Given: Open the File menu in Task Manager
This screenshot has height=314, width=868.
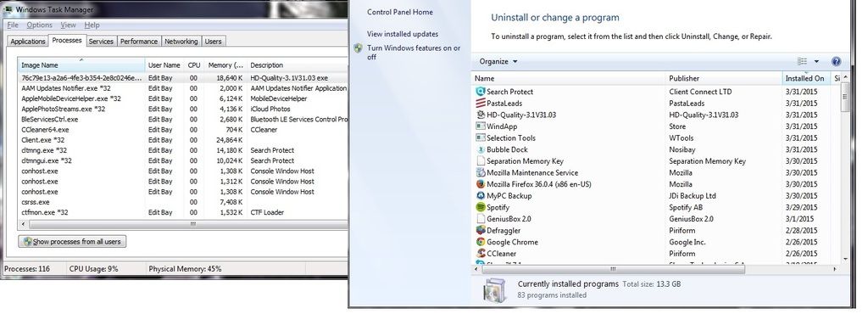Looking at the screenshot, I should 12,25.
